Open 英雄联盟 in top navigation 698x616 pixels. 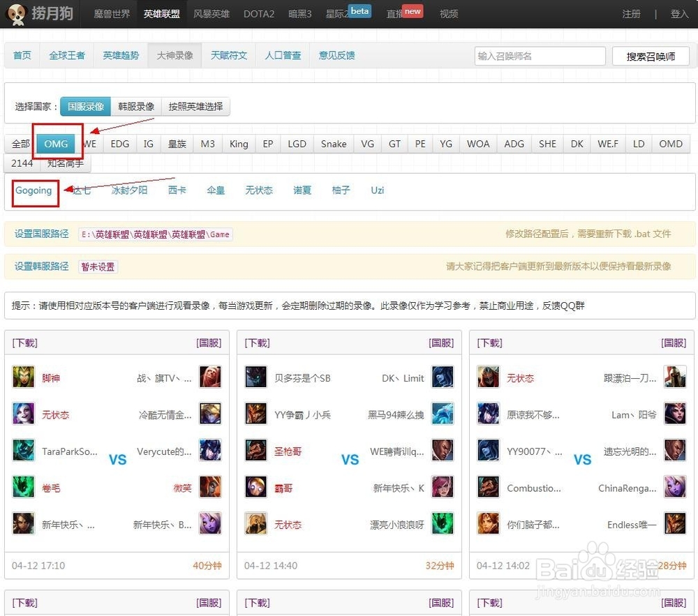162,14
